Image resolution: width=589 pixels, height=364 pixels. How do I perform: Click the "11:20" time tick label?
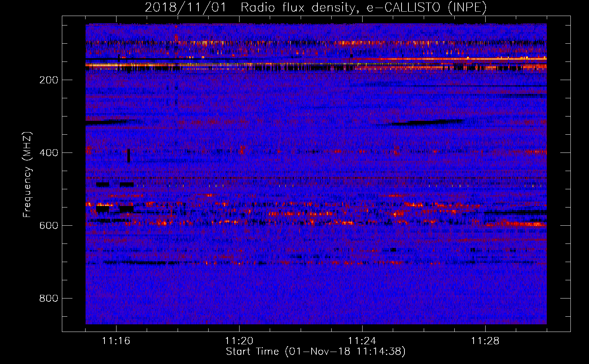pos(239,341)
